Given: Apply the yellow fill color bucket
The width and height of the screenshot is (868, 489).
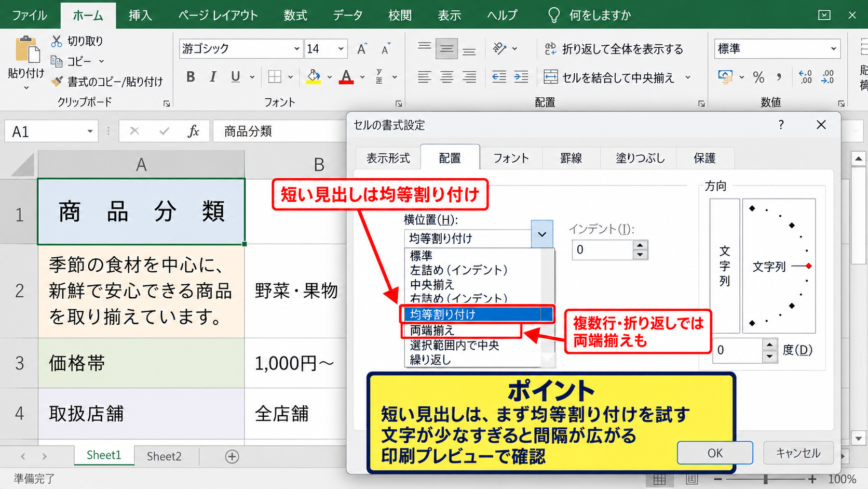Looking at the screenshot, I should pos(314,77).
